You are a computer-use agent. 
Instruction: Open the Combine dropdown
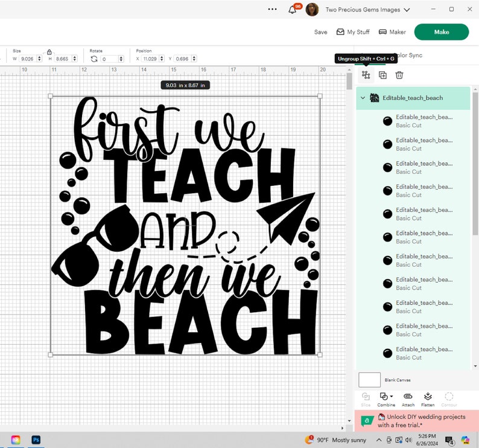point(386,399)
